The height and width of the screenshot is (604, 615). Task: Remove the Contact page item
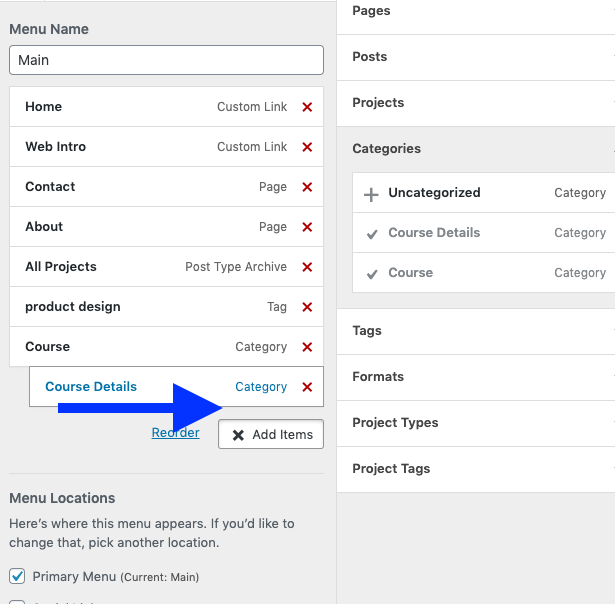(x=307, y=187)
